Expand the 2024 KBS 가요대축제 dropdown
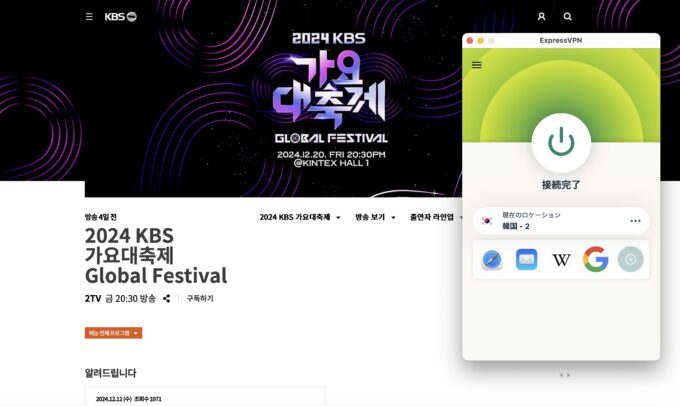 click(300, 217)
